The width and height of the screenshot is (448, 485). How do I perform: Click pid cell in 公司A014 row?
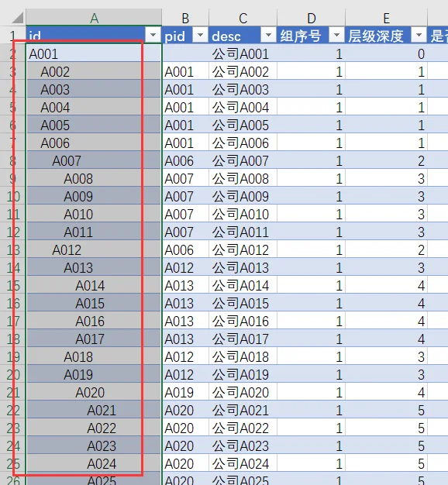coord(185,285)
